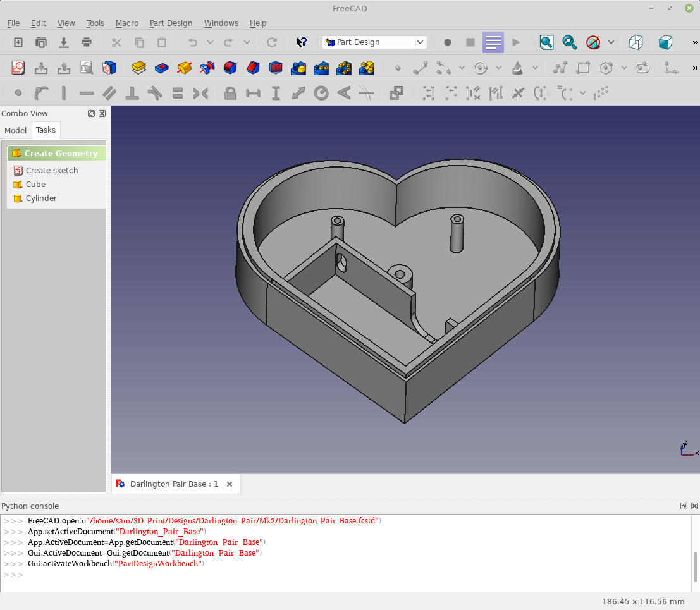Click the New sketch icon in toolbar
This screenshot has width=700, height=610.
coord(18,68)
